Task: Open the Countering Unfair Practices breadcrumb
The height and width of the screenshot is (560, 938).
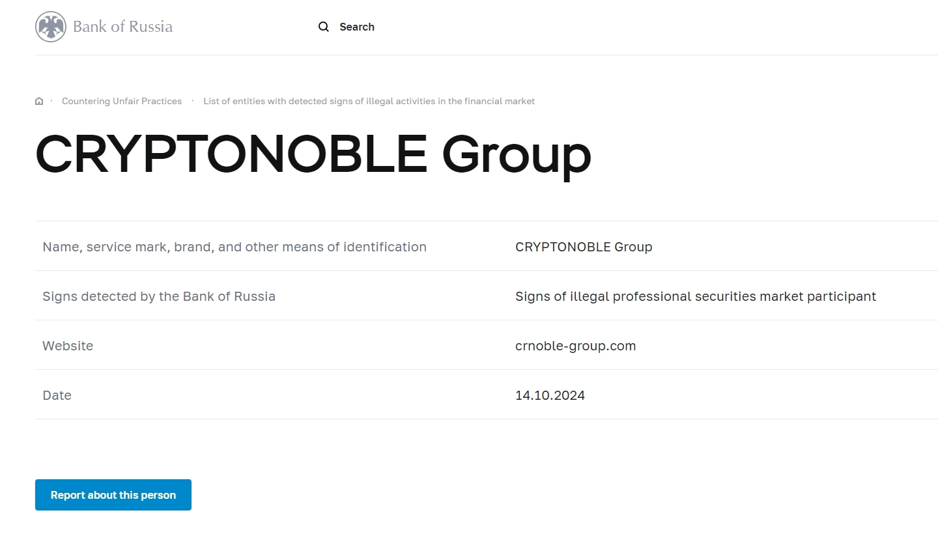Action: (122, 101)
